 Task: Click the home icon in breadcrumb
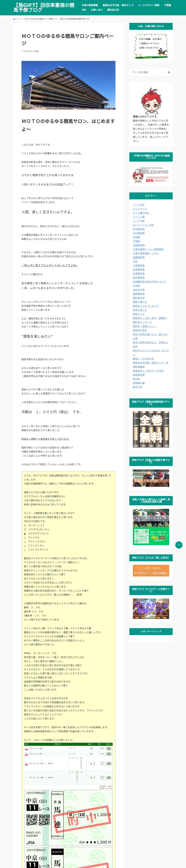[14, 19]
